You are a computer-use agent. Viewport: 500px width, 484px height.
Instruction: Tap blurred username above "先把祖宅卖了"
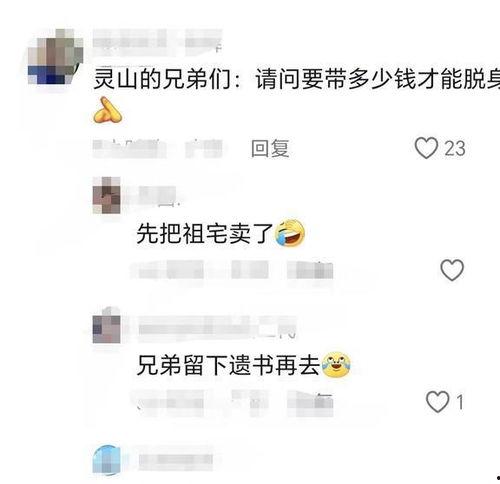pyautogui.click(x=157, y=194)
